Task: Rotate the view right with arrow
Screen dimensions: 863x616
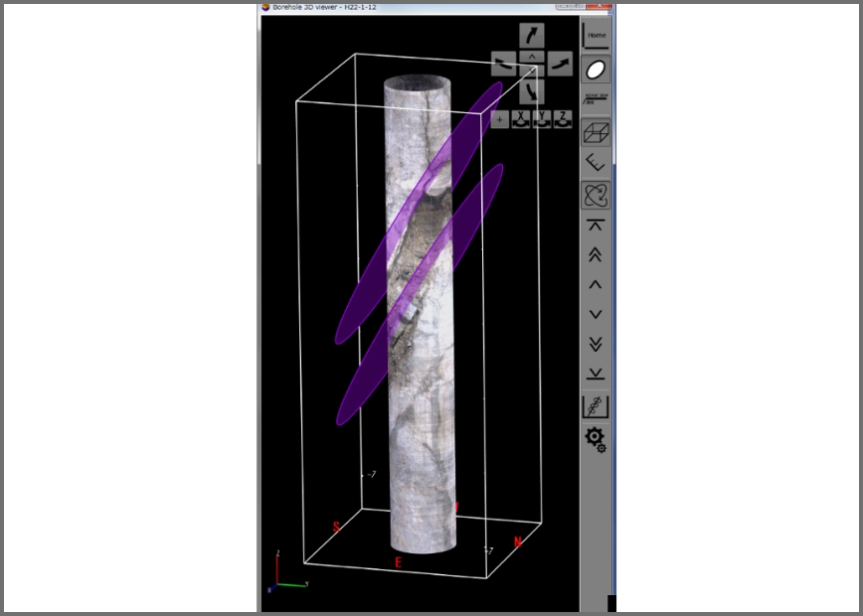Action: [561, 65]
